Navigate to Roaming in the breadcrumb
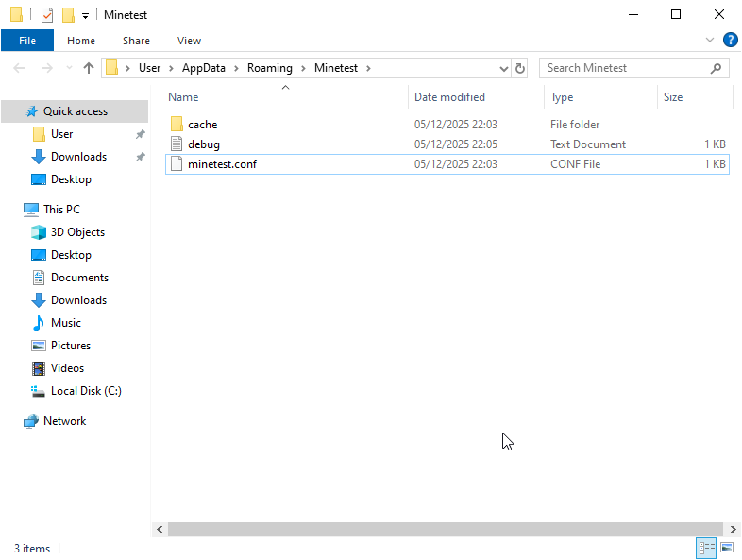The height and width of the screenshot is (560, 742). [x=270, y=68]
